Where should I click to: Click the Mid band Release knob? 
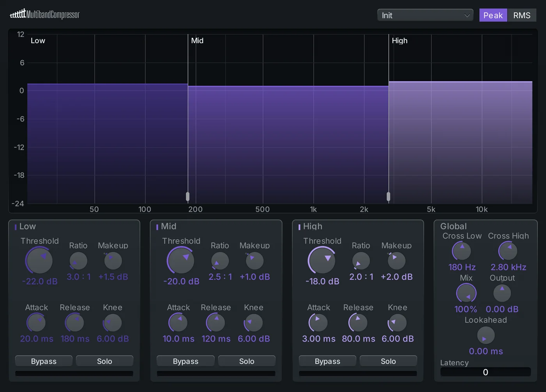[216, 323]
